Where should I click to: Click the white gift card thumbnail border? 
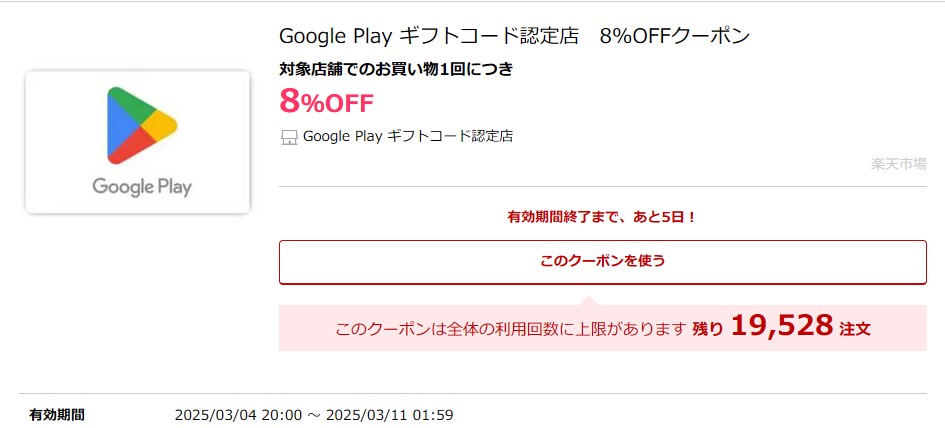tap(137, 142)
